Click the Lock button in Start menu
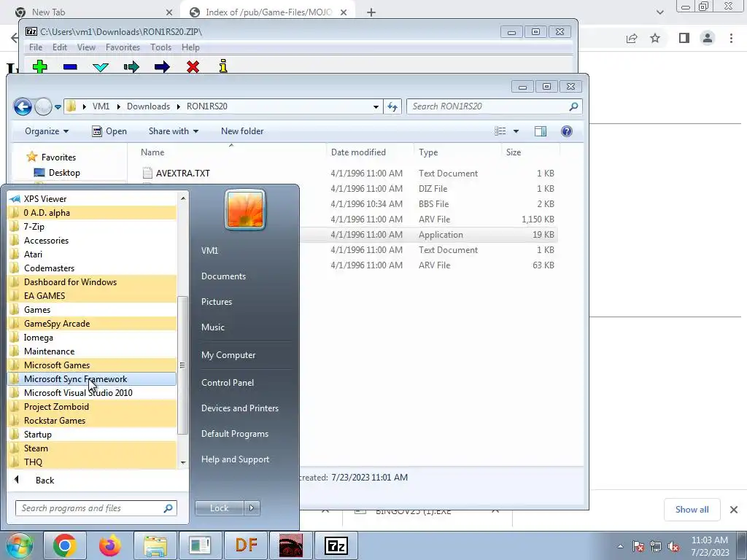Image resolution: width=747 pixels, height=560 pixels. coord(219,508)
